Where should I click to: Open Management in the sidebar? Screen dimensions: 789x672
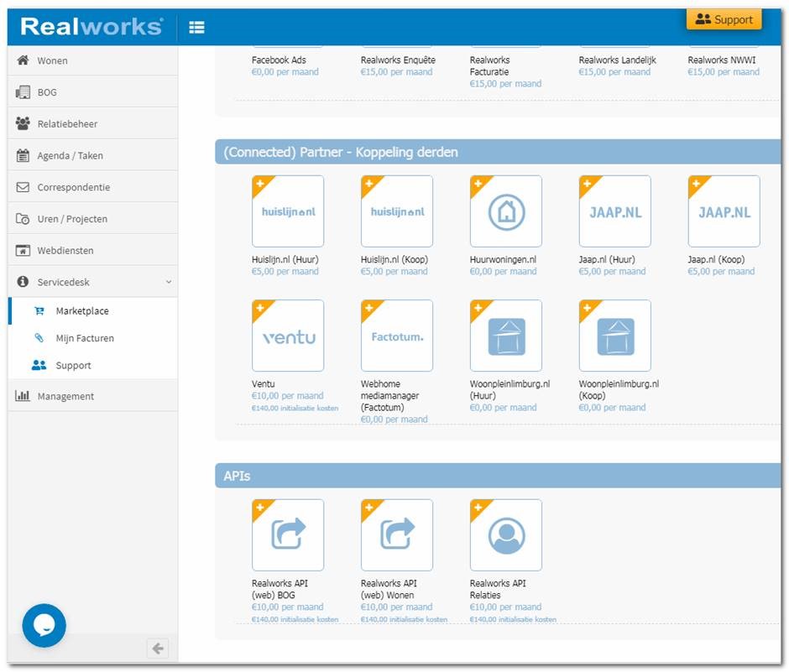(92, 396)
